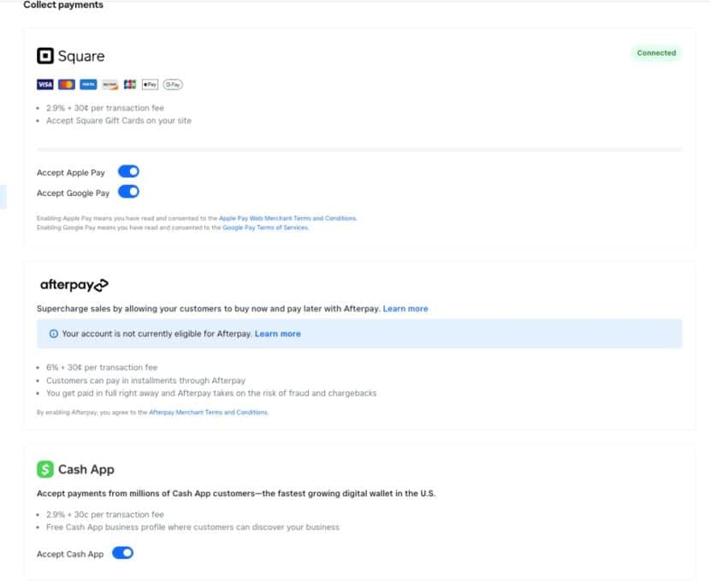Open Afterpay Merchant Terms and Conditions link

208,413
